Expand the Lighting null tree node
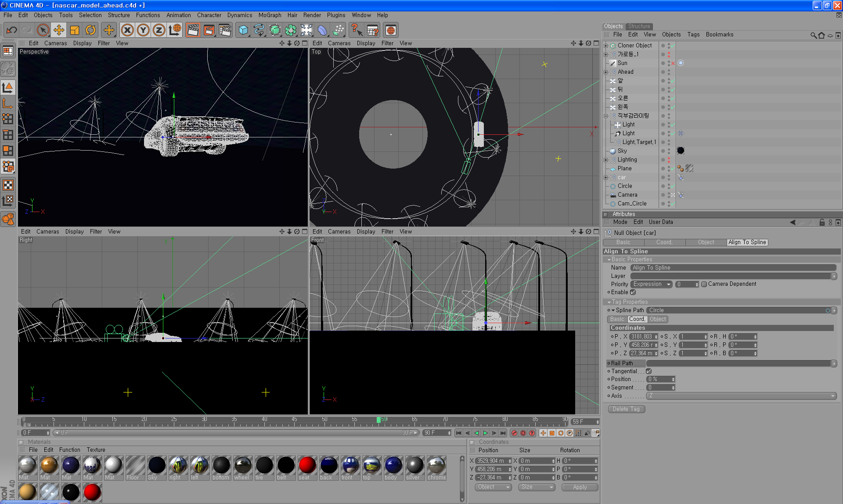 tap(606, 160)
